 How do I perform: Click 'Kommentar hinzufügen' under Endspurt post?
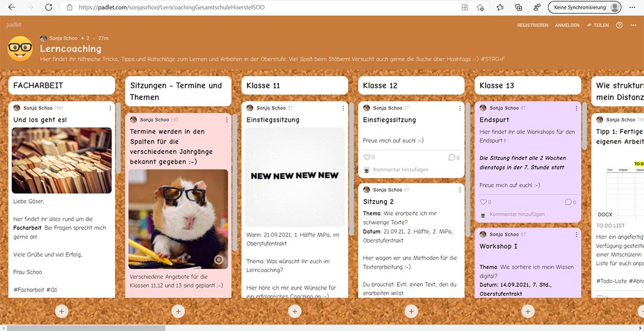(517, 214)
